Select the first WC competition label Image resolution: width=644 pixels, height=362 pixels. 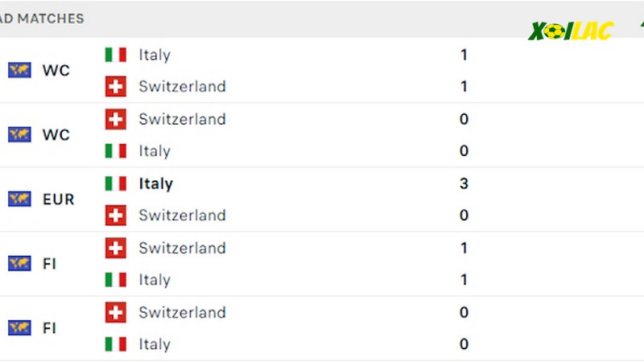(56, 71)
